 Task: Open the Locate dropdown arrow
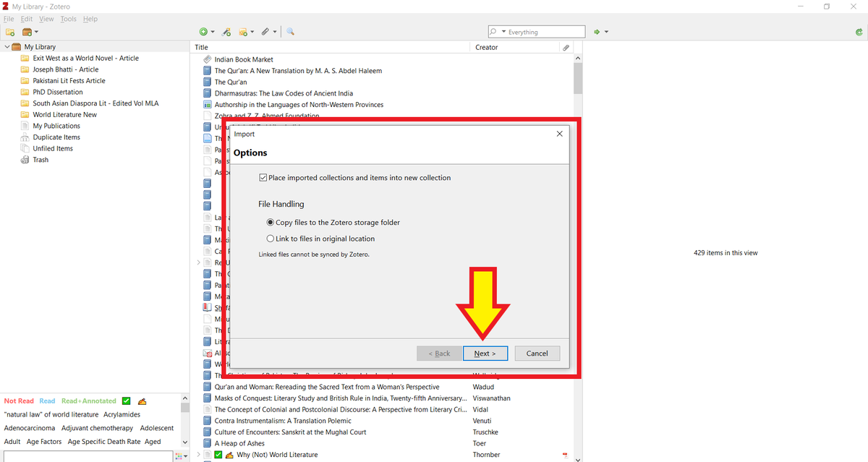(x=606, y=32)
